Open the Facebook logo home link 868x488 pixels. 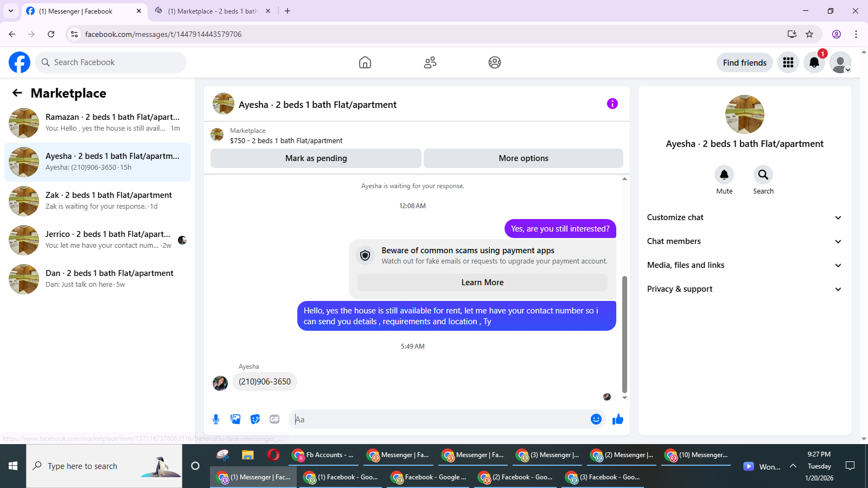click(x=20, y=62)
